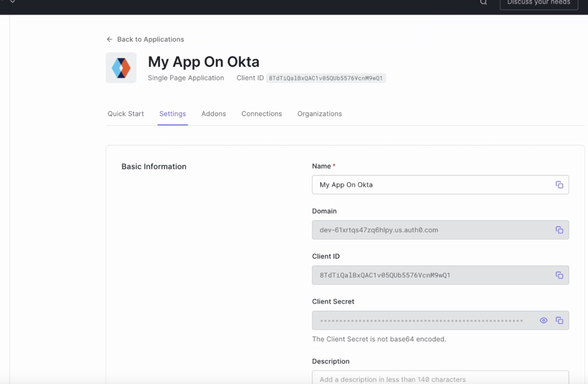This screenshot has width=588, height=384.
Task: Switch to the Addons tab
Action: pos(213,114)
